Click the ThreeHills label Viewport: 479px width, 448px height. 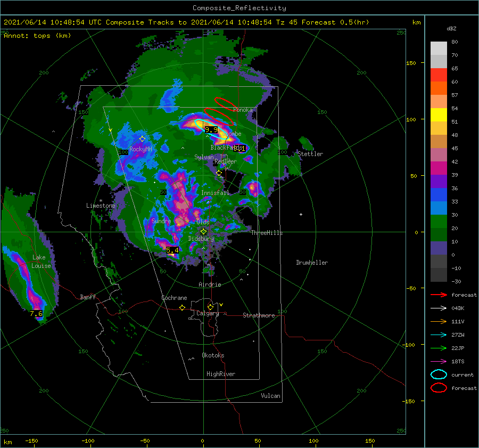click(267, 233)
